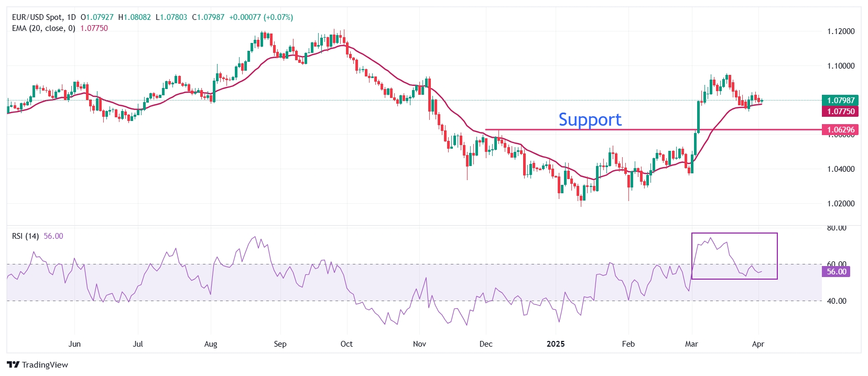
Task: Click the RSI (14) indicator legend
Action: [25, 236]
